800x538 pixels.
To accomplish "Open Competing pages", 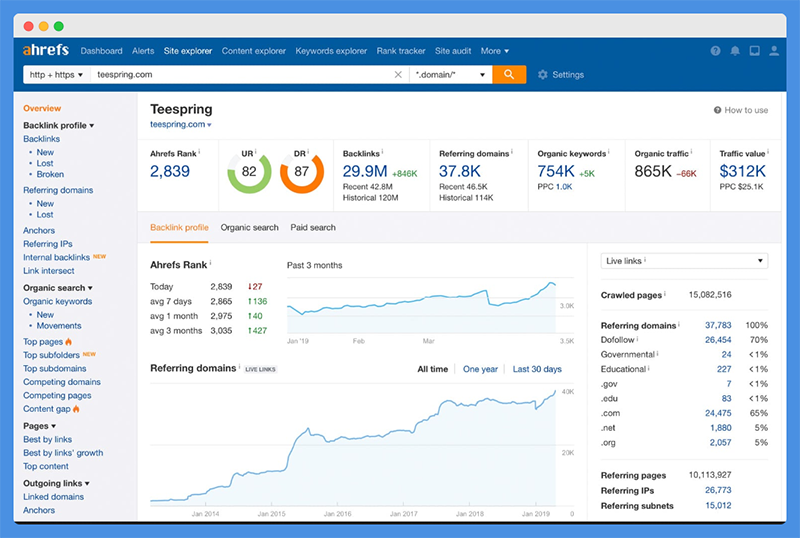I will click(x=57, y=396).
